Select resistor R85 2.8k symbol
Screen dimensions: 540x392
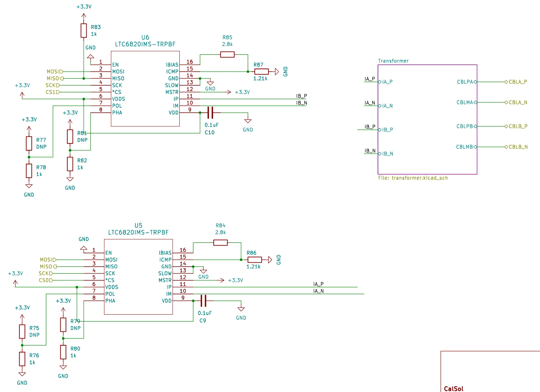point(227,54)
